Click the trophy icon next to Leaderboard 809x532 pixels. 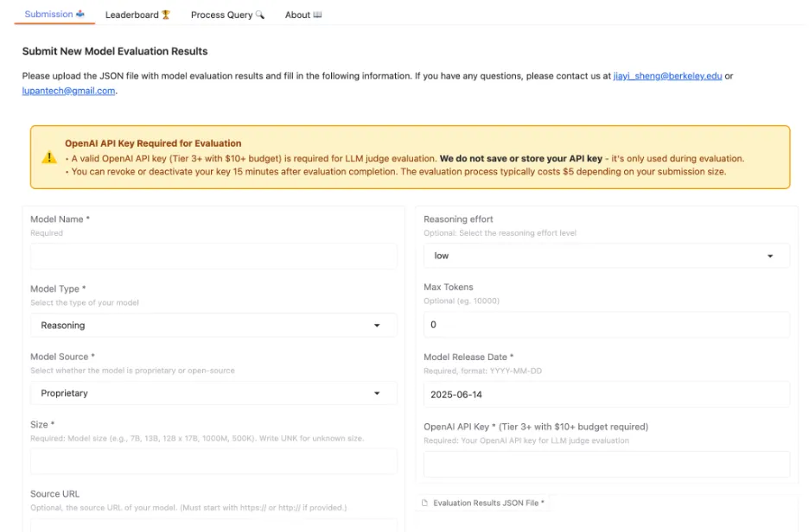point(166,15)
